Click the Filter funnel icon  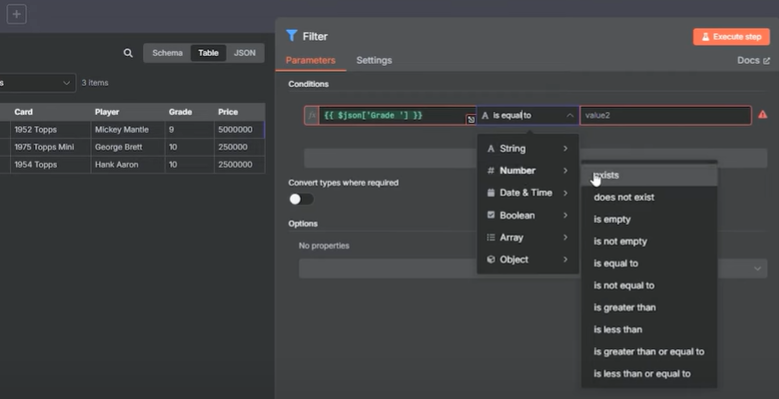(292, 36)
